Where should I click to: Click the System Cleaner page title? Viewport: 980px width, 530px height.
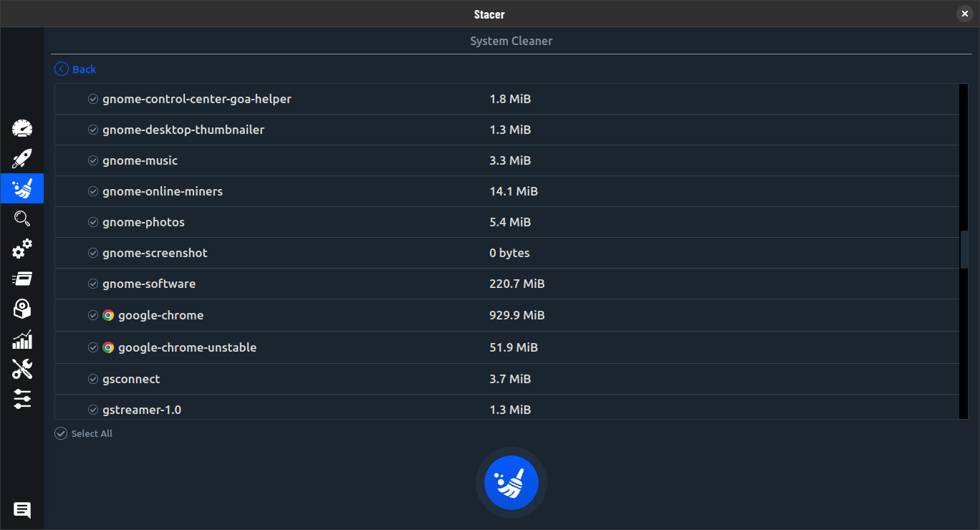point(511,41)
